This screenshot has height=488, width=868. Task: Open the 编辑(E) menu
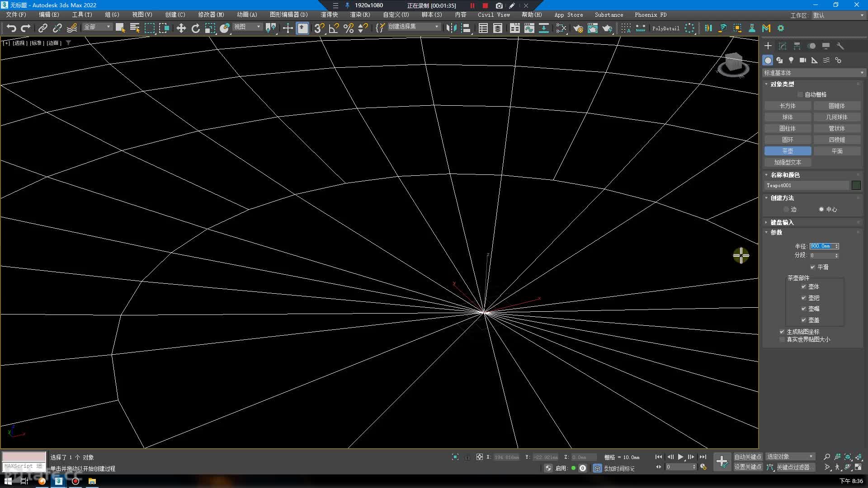click(49, 15)
